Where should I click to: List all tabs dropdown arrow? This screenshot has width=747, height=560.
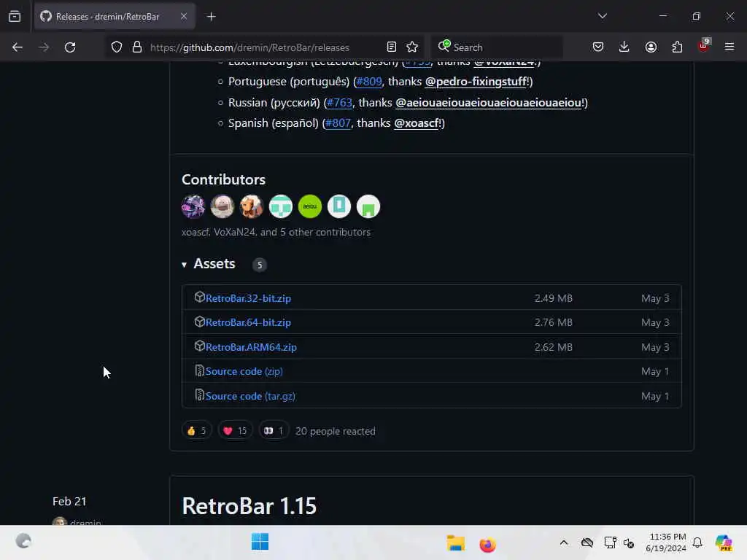pos(603,16)
